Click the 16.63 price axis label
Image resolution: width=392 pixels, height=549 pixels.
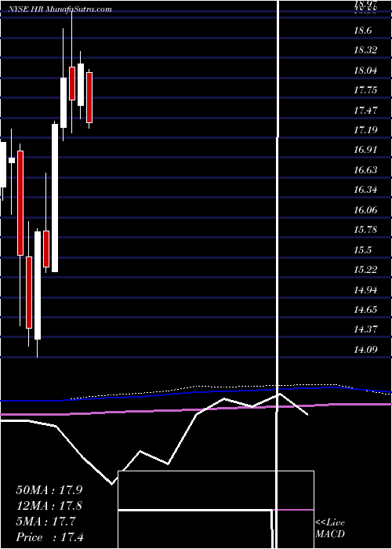pos(365,170)
